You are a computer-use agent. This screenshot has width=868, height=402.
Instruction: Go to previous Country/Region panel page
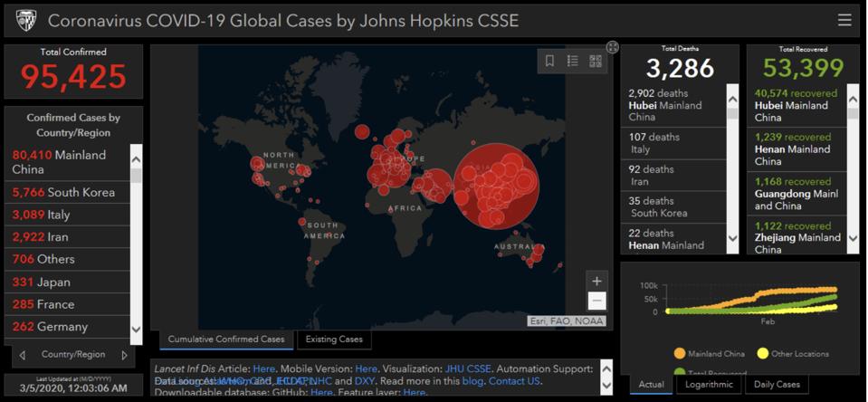(x=23, y=355)
